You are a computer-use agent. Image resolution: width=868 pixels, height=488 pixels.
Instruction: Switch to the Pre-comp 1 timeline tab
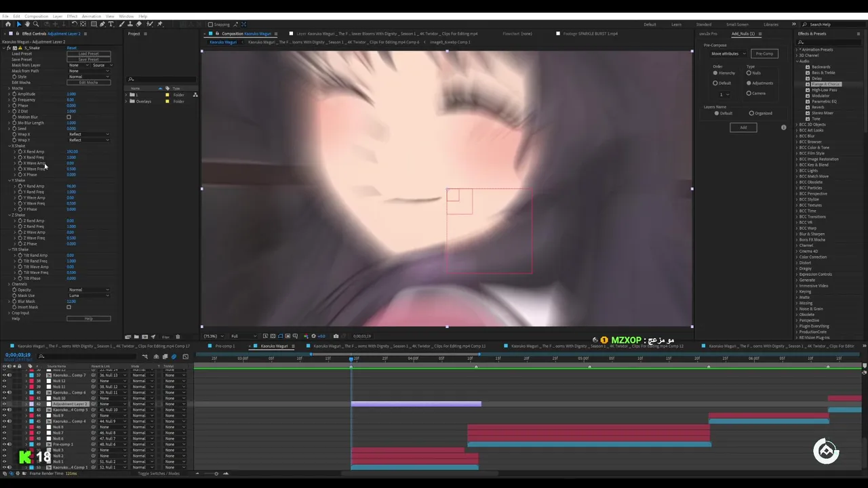[224, 346]
